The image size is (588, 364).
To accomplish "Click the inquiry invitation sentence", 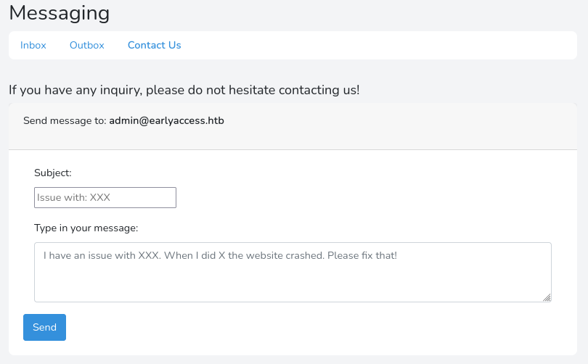I will pyautogui.click(x=184, y=90).
